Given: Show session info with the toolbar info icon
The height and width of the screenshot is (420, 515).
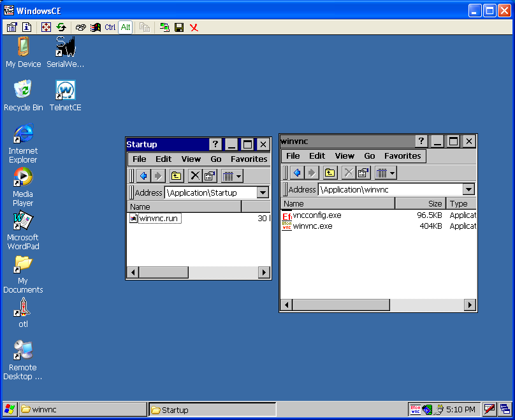Looking at the screenshot, I should pyautogui.click(x=26, y=27).
